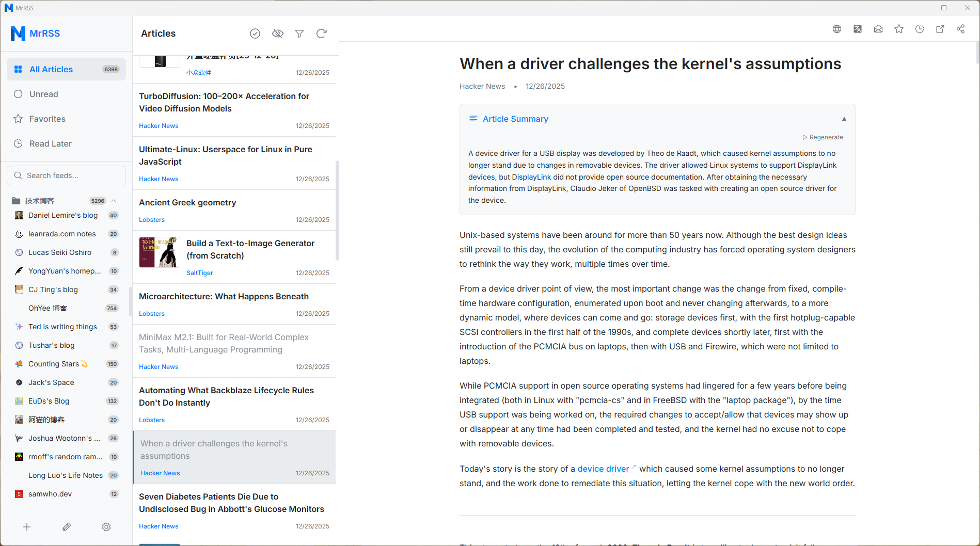
Task: Open the Read Later section
Action: 66,143
